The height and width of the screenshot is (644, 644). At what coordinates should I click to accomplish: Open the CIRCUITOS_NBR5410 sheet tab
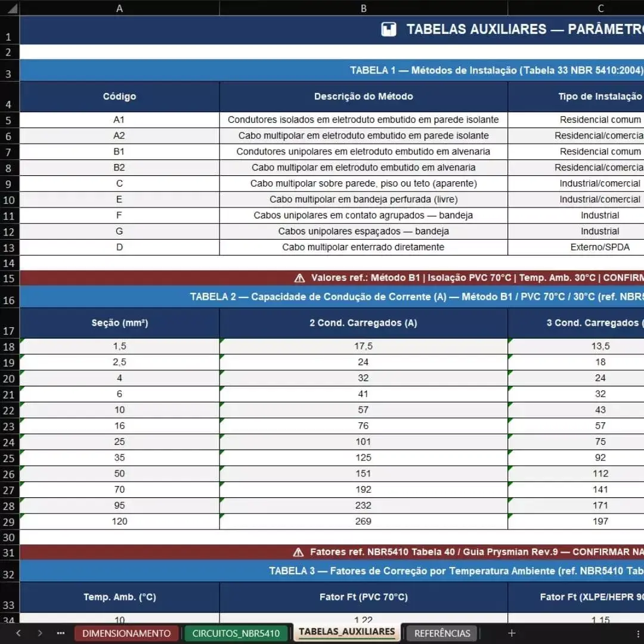pyautogui.click(x=236, y=633)
